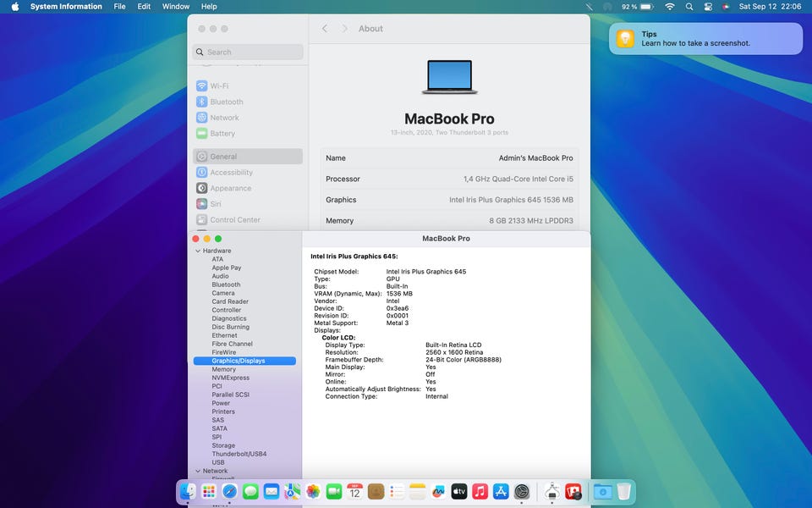Open Freeform in the dock
Screen dimensions: 812x508
(438, 491)
